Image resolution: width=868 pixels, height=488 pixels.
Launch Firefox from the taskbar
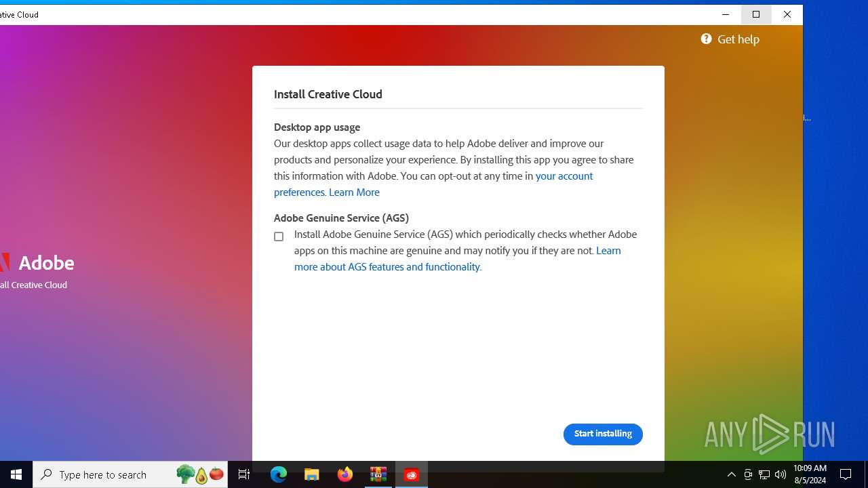(345, 474)
